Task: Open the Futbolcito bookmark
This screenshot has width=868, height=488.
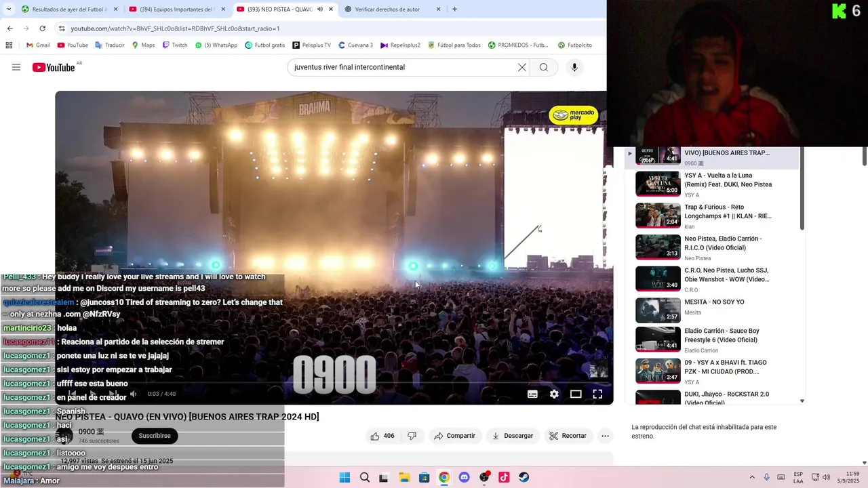Action: click(x=574, y=45)
